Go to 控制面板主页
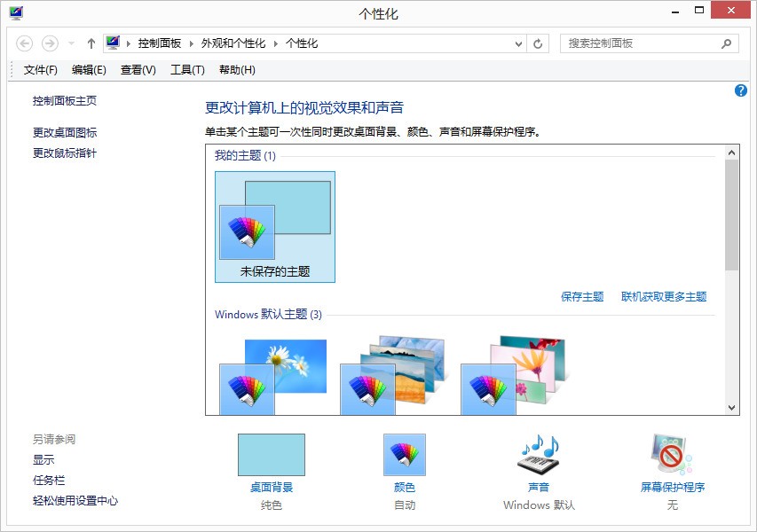The image size is (757, 532). click(x=65, y=101)
